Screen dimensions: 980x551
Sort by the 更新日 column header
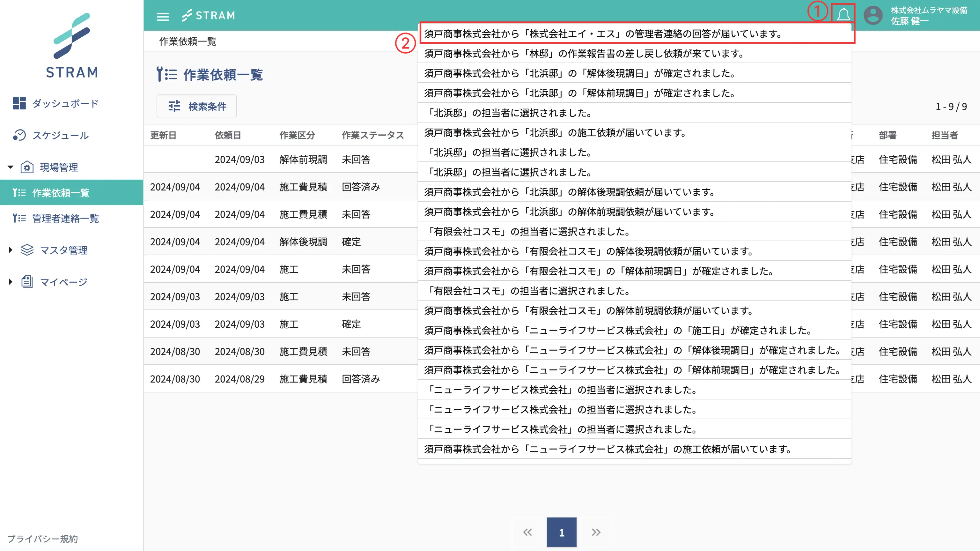tap(164, 135)
